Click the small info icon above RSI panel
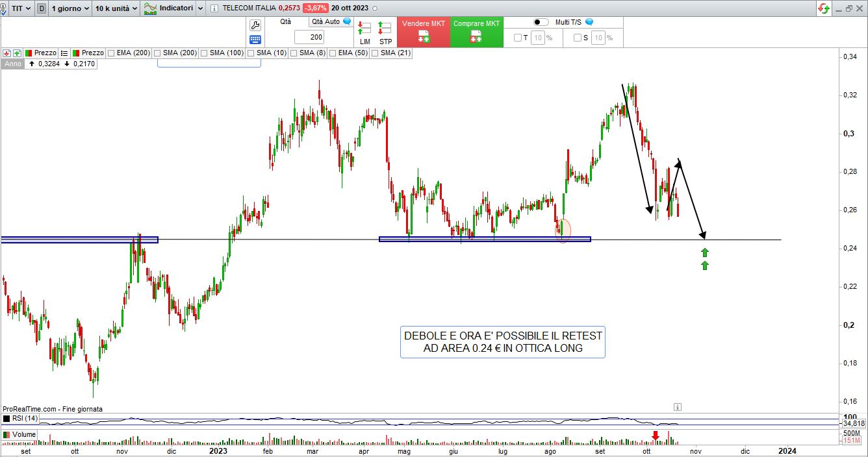Image resolution: width=868 pixels, height=457 pixels. click(678, 407)
